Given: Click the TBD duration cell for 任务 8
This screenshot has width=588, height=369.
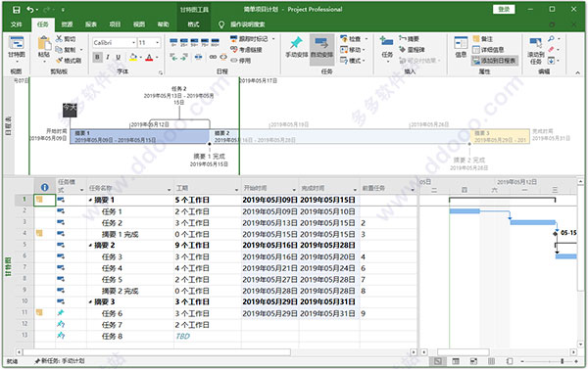Looking at the screenshot, I should point(207,336).
